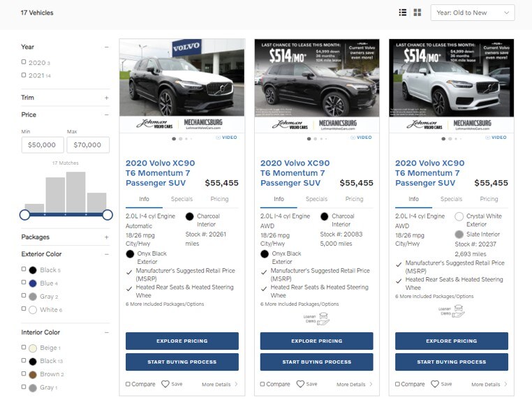Image resolution: width=532 pixels, height=400 pixels.
Task: Click the Beige interior color swatch
Action: click(33, 348)
